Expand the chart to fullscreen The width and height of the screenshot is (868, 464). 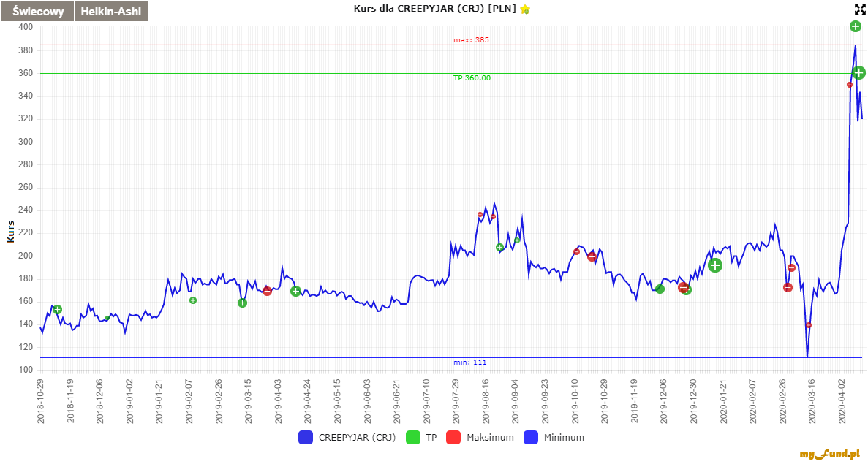coord(860,9)
